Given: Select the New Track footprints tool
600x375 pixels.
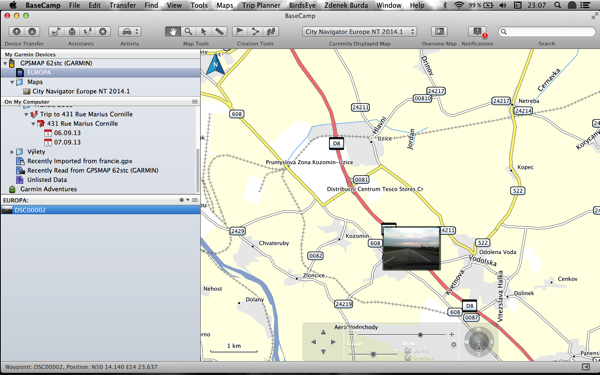Looking at the screenshot, I should tap(271, 32).
